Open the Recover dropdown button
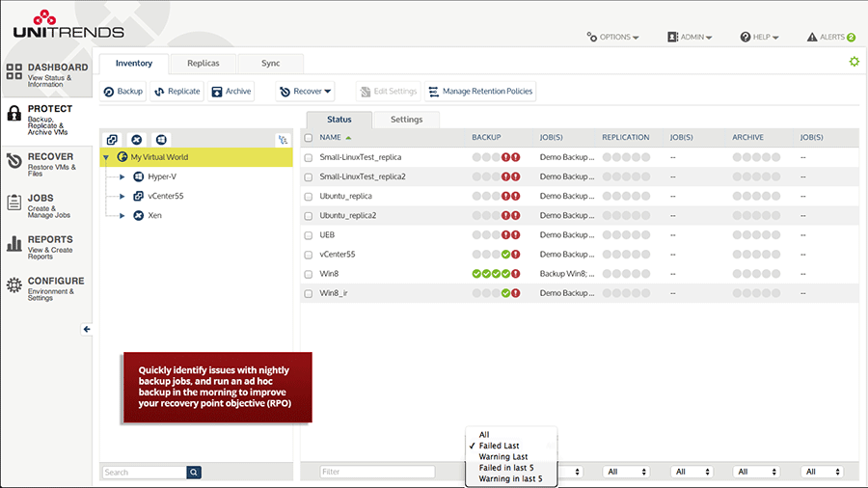Screen dimensions: 868x488 [305, 92]
